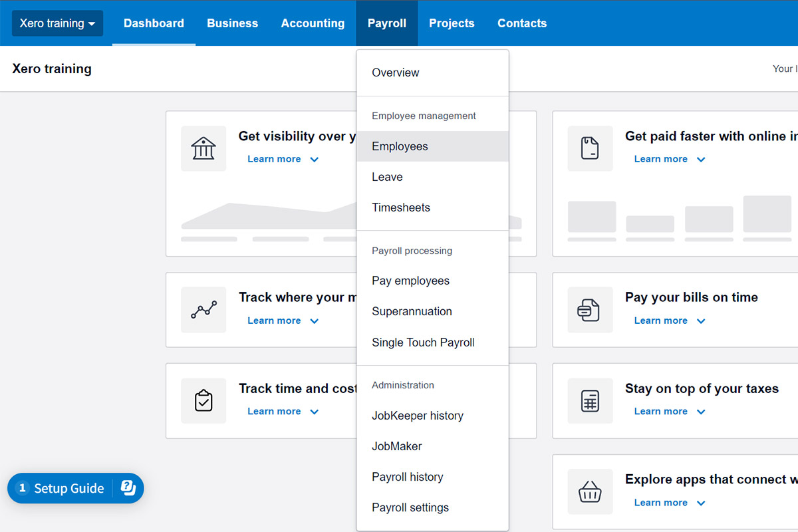Open Single Touch Payroll

423,342
